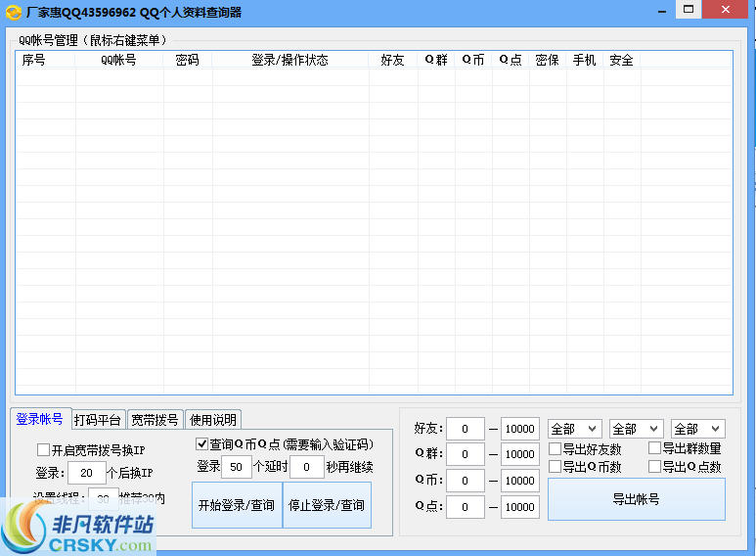Image resolution: width=756 pixels, height=556 pixels.
Task: Focus the Q币 maximum 10000 field
Action: pyautogui.click(x=519, y=481)
